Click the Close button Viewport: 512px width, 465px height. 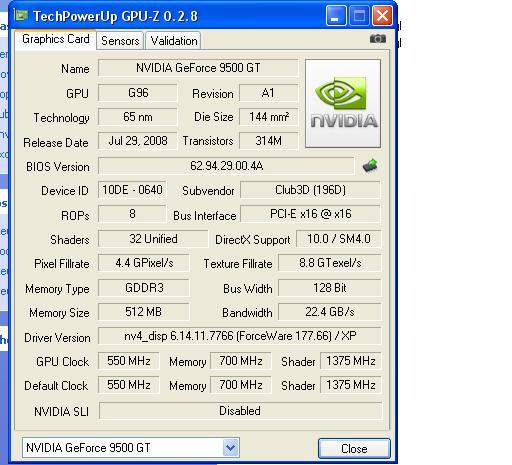click(x=354, y=448)
